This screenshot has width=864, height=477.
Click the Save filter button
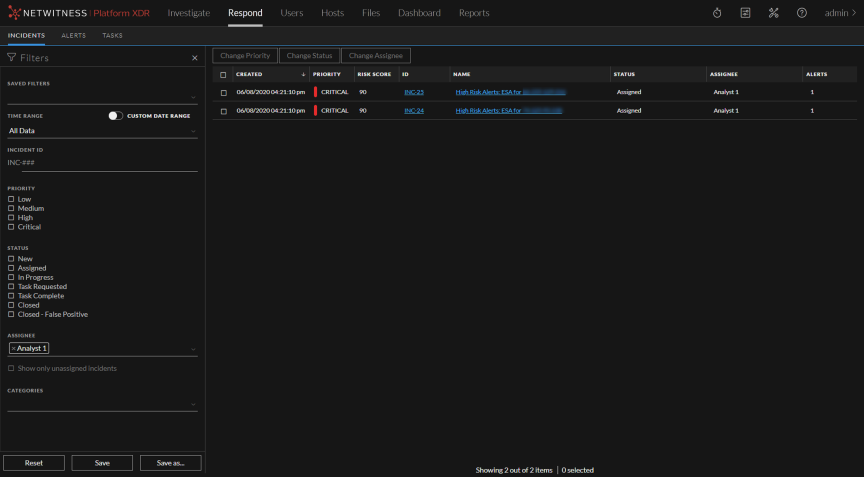102,463
